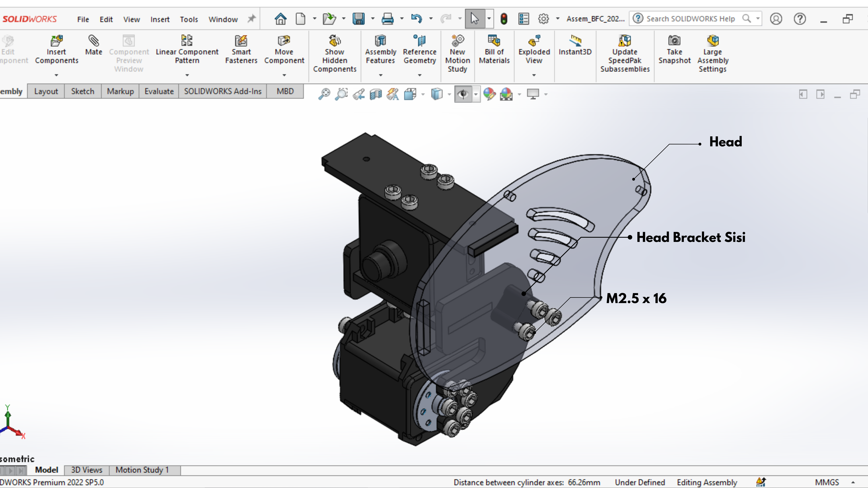Open Apply Scene icon
Screen dimensions: 868x488
tap(506, 94)
